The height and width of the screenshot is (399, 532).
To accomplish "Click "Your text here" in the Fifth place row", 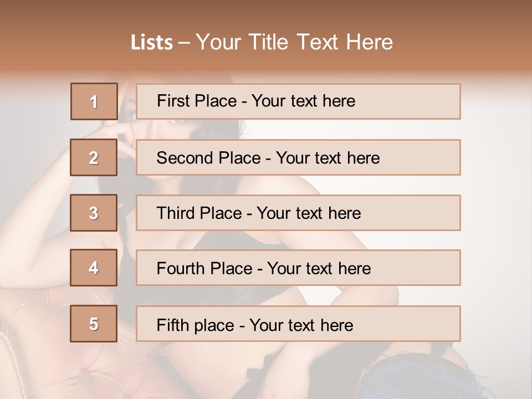I will pyautogui.click(x=301, y=325).
